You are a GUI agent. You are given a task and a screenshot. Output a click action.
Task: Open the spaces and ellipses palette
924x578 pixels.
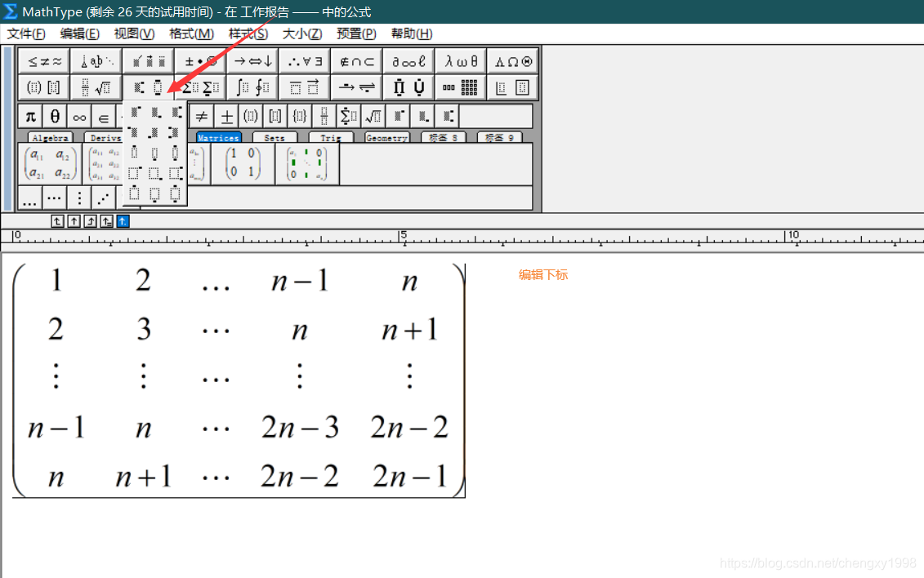coord(96,61)
